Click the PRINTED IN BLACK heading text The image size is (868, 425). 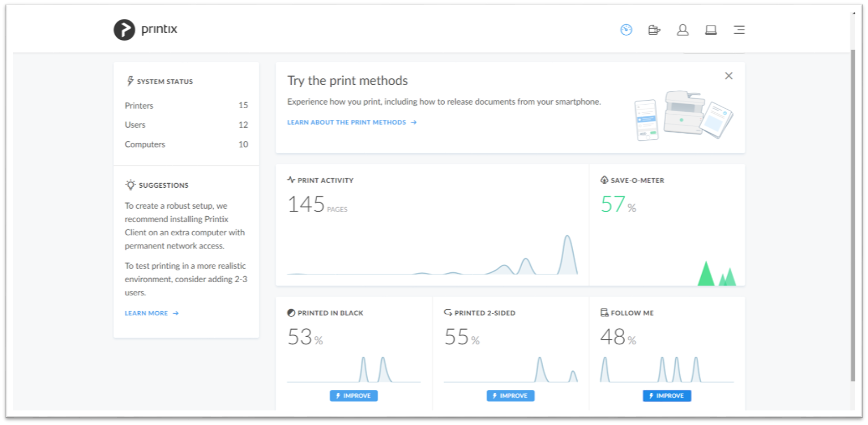point(330,313)
